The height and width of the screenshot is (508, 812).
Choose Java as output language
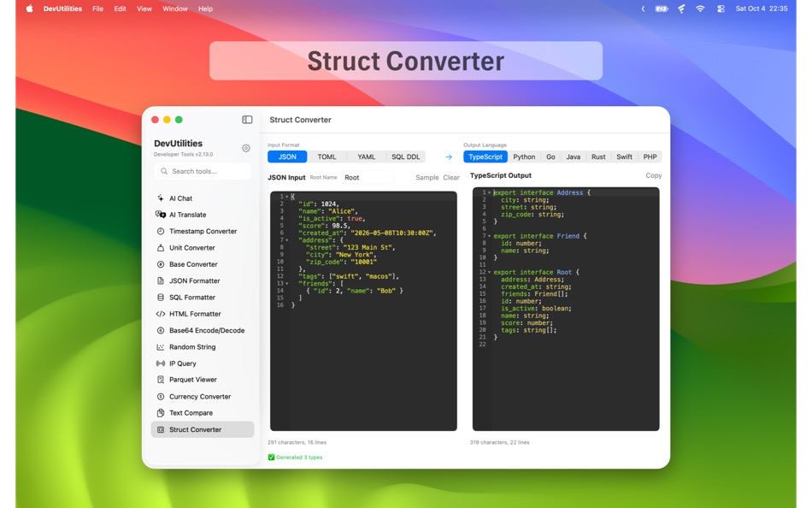(573, 157)
